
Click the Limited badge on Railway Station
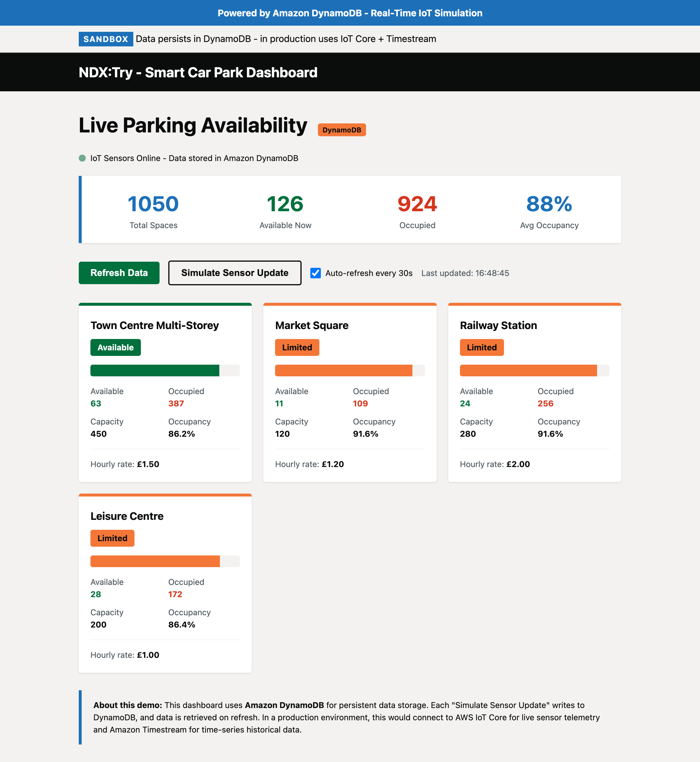pyautogui.click(x=482, y=347)
